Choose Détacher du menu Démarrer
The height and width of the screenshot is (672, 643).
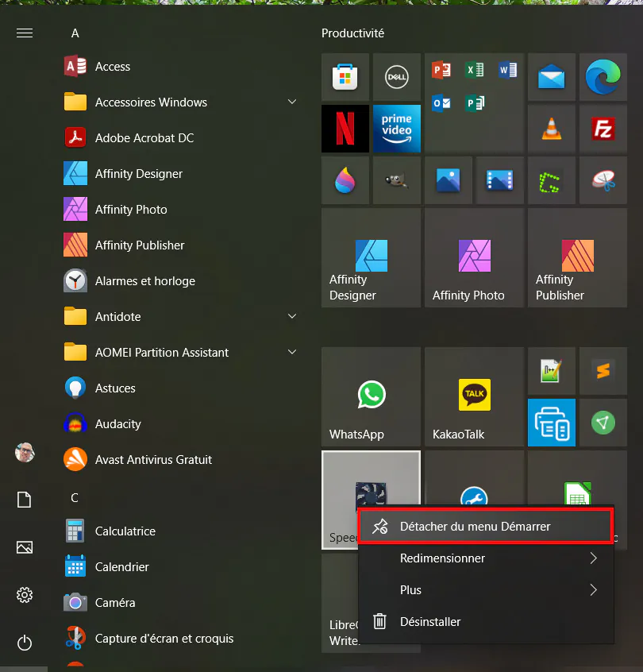point(486,527)
